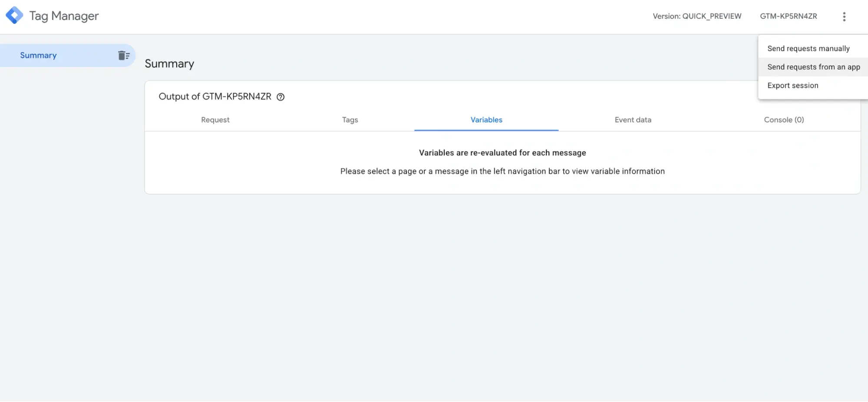
Task: Switch to the Event data tab
Action: 633,120
